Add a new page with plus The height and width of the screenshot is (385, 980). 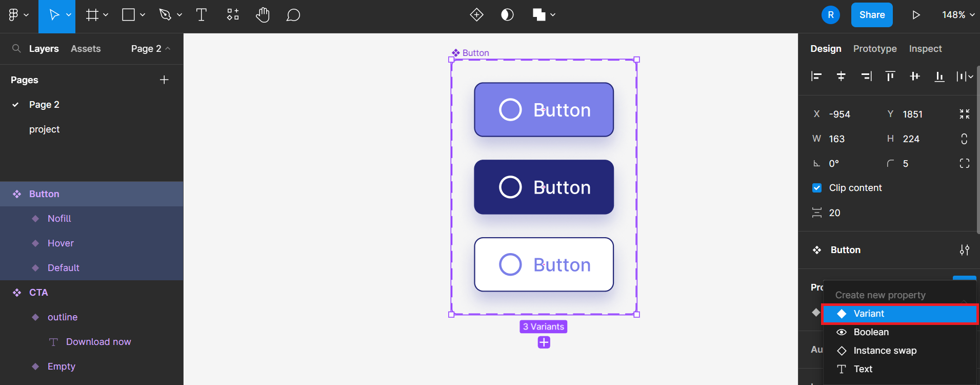pyautogui.click(x=164, y=80)
